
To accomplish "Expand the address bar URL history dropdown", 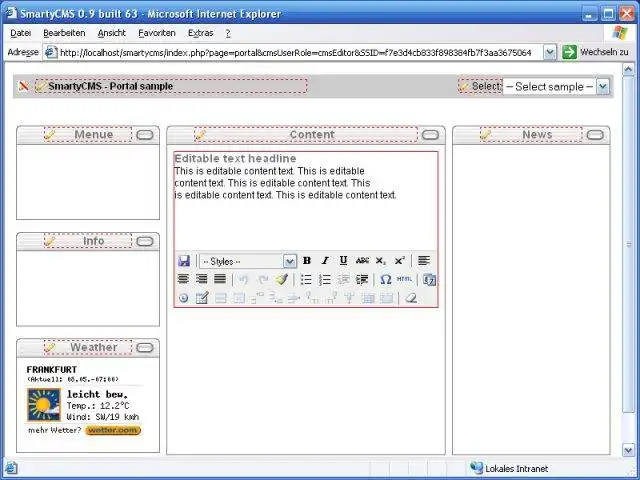I will (x=550, y=52).
